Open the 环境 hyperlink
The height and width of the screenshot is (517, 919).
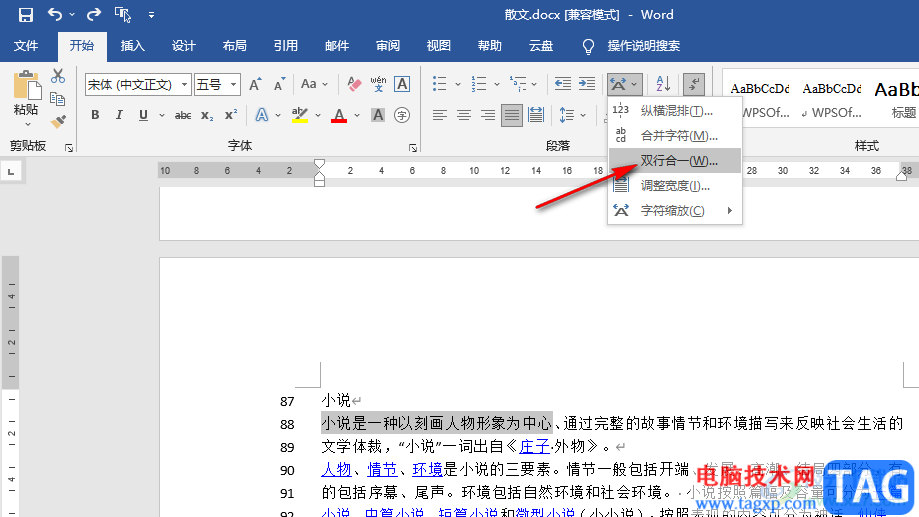tap(428, 470)
